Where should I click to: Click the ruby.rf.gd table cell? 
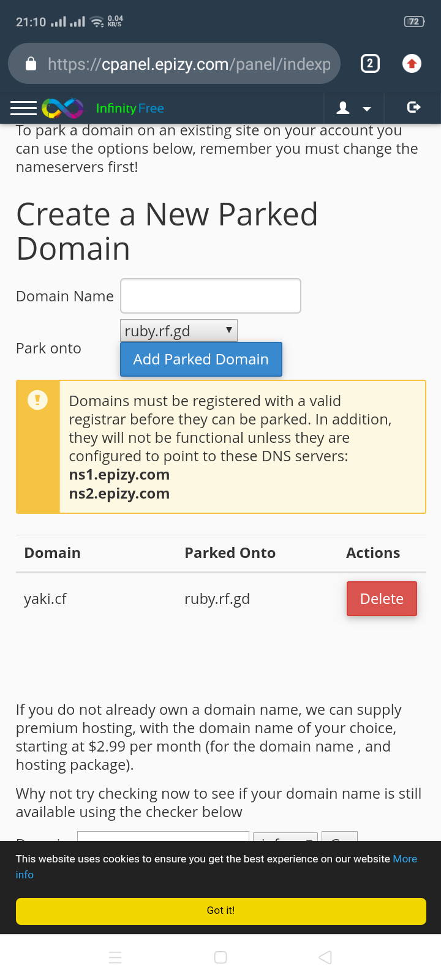point(217,598)
